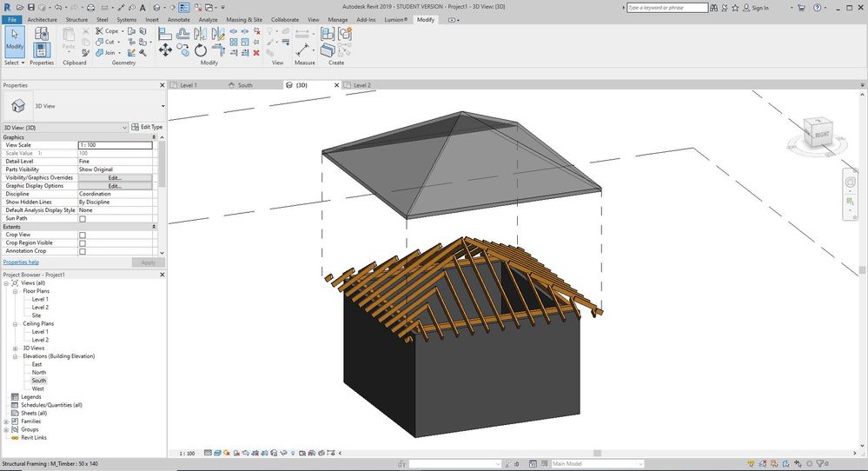Save project from quick access toolbar
Image resolution: width=868 pixels, height=471 pixels.
click(30, 7)
